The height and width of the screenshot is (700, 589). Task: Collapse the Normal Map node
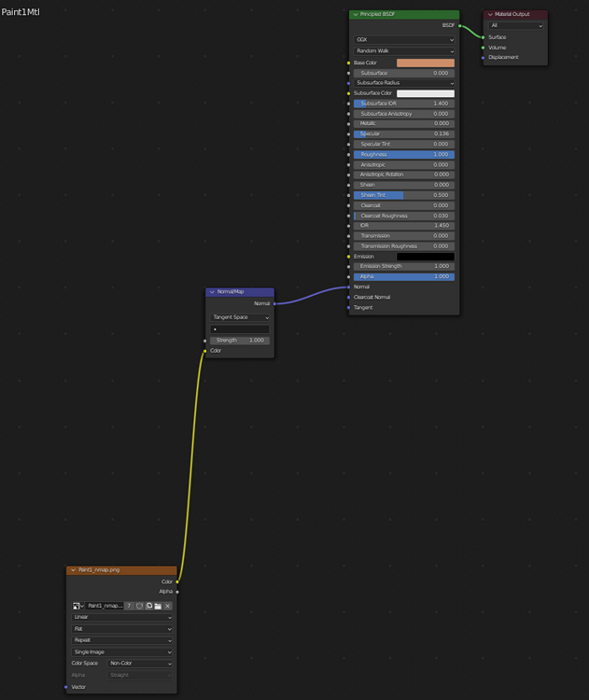(x=212, y=291)
